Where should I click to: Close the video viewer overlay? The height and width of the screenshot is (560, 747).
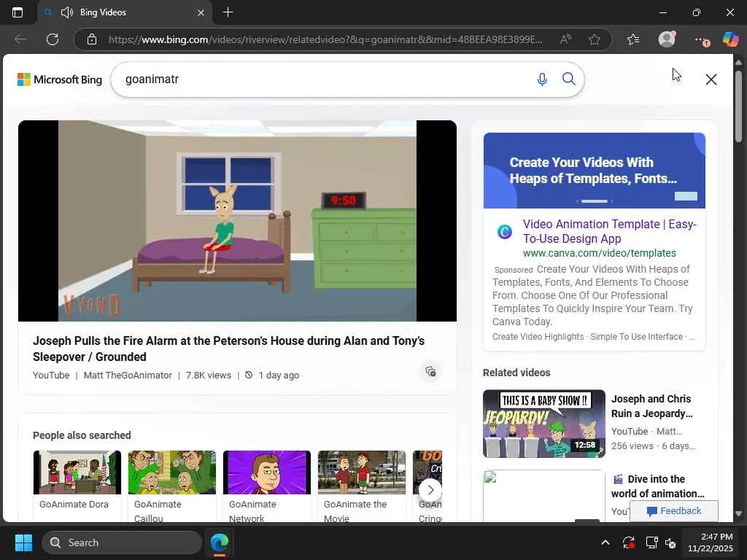point(711,79)
